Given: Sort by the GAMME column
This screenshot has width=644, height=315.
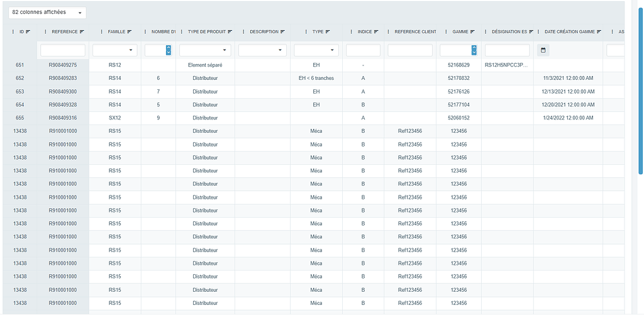Looking at the screenshot, I should coord(473,31).
